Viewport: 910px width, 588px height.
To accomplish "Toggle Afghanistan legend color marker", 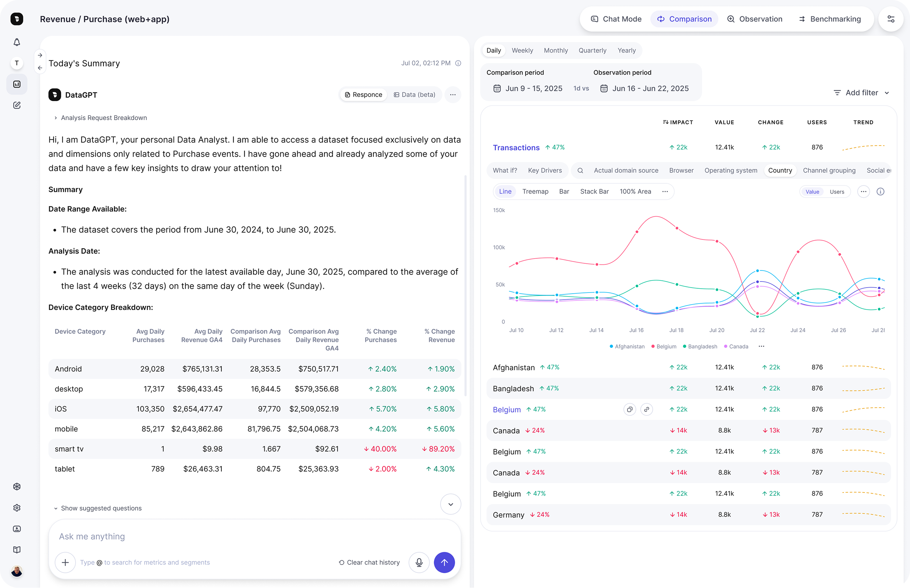I will click(611, 346).
